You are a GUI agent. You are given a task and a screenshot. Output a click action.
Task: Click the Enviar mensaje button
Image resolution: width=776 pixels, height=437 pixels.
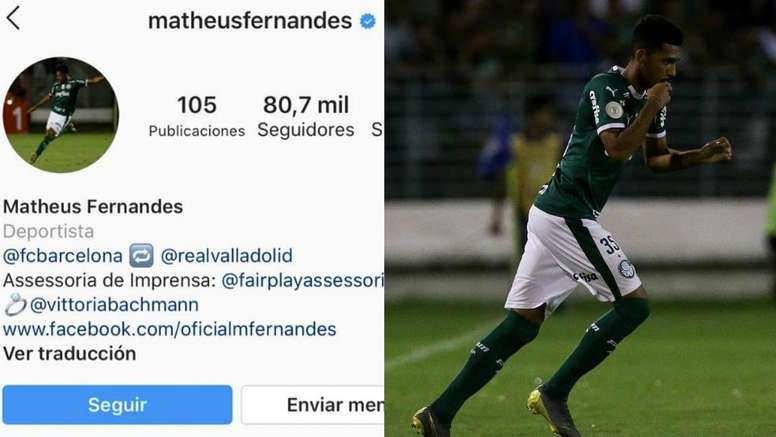click(313, 405)
